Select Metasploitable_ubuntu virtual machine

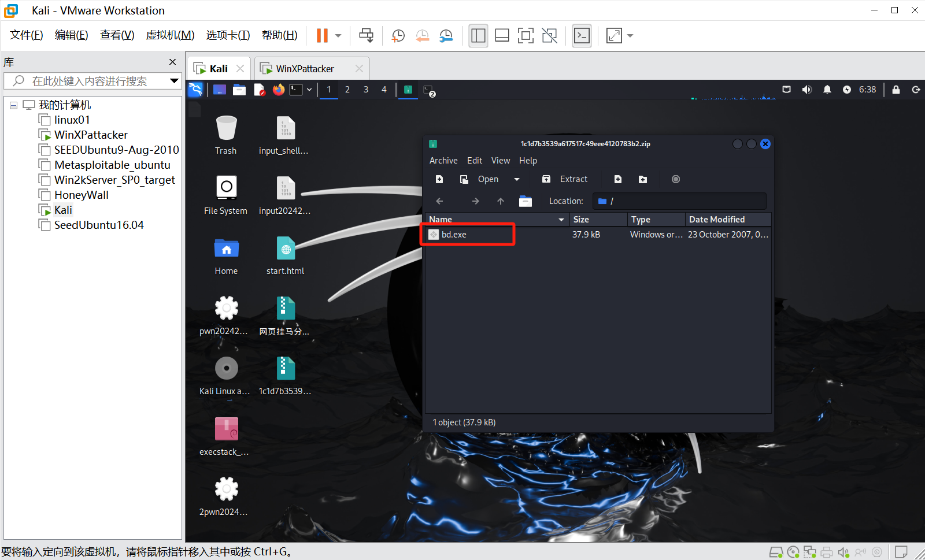click(112, 165)
